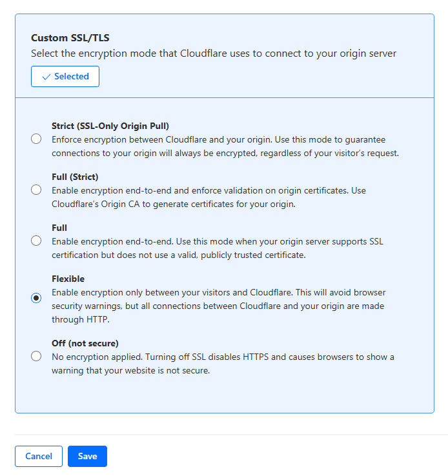Choose the Full (Strict) radio option
Image resolution: width=448 pixels, height=476 pixels.
pos(36,190)
